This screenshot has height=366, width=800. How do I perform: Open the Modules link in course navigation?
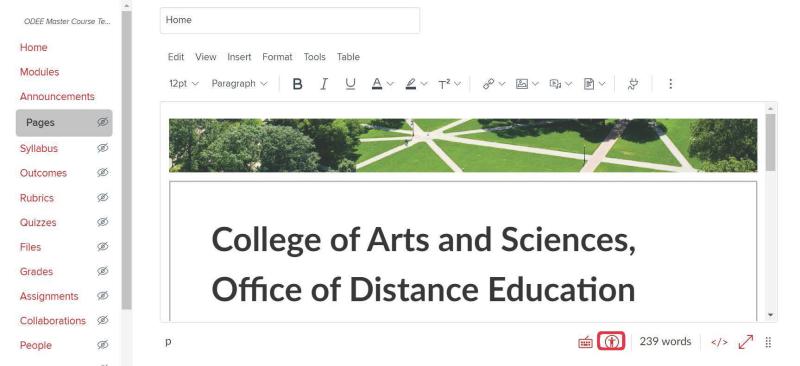pos(39,72)
